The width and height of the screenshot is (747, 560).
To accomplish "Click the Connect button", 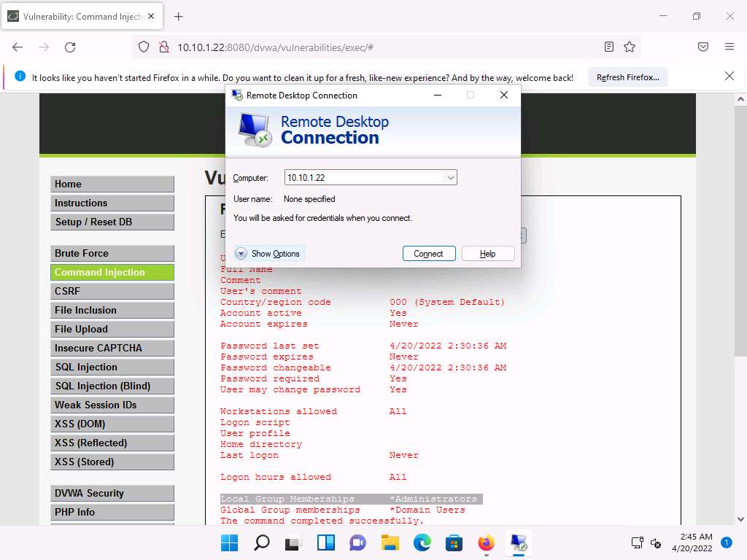I will pos(429,254).
